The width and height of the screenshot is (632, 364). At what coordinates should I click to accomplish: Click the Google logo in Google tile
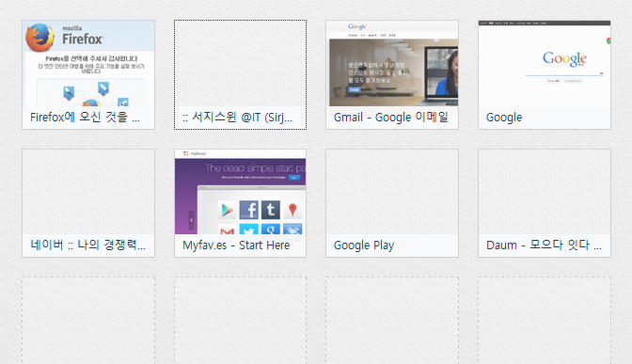coord(564,59)
